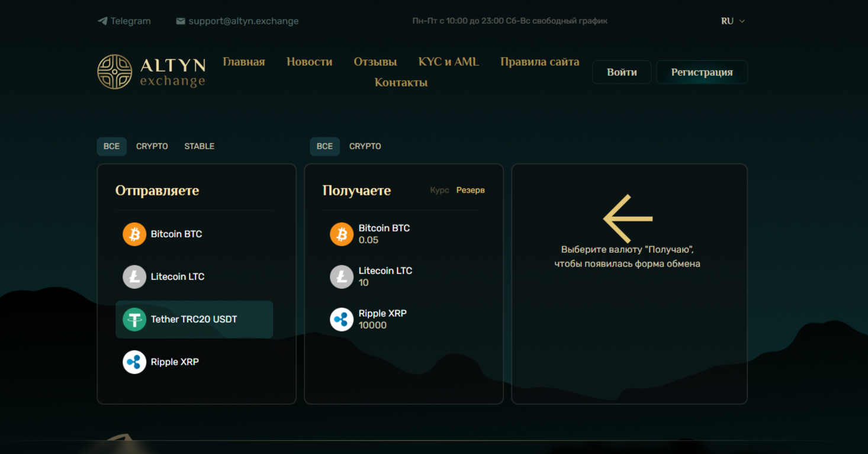Screen dimensions: 868x454
Task: Navigate to Контакты page
Action: point(401,83)
